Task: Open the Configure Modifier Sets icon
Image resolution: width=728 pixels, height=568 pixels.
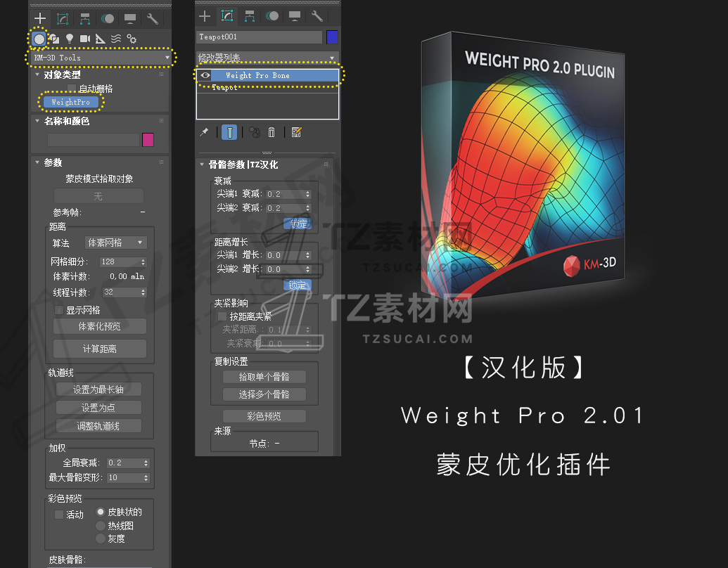Action: pos(296,133)
